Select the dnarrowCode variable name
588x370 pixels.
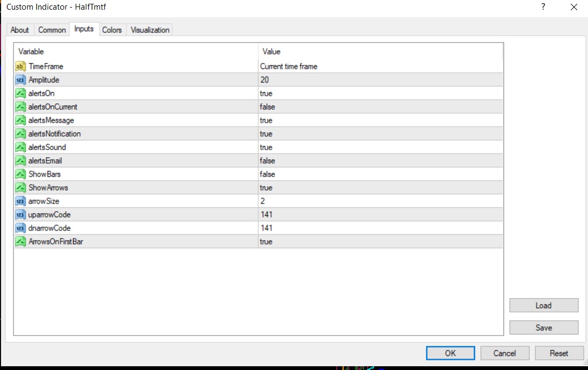tap(49, 228)
